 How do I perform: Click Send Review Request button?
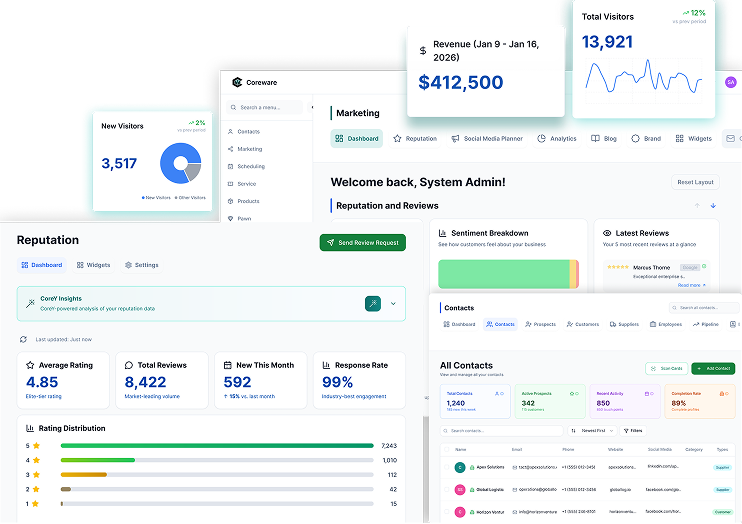click(x=363, y=242)
